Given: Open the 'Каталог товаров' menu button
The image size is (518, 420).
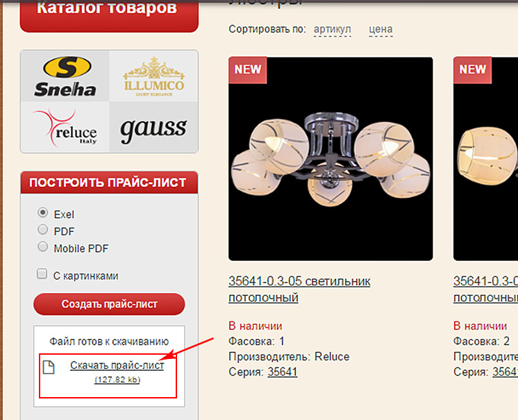Looking at the screenshot, I should (109, 13).
